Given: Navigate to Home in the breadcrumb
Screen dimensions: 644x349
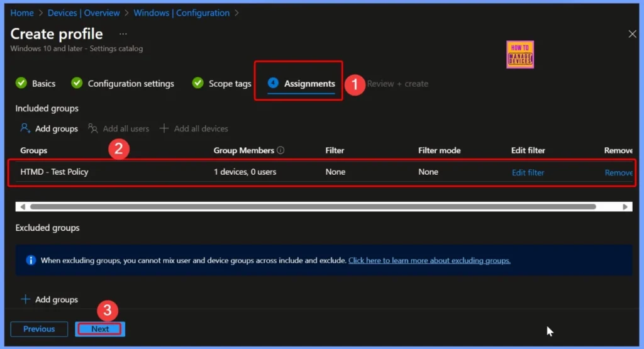Looking at the screenshot, I should tap(22, 13).
